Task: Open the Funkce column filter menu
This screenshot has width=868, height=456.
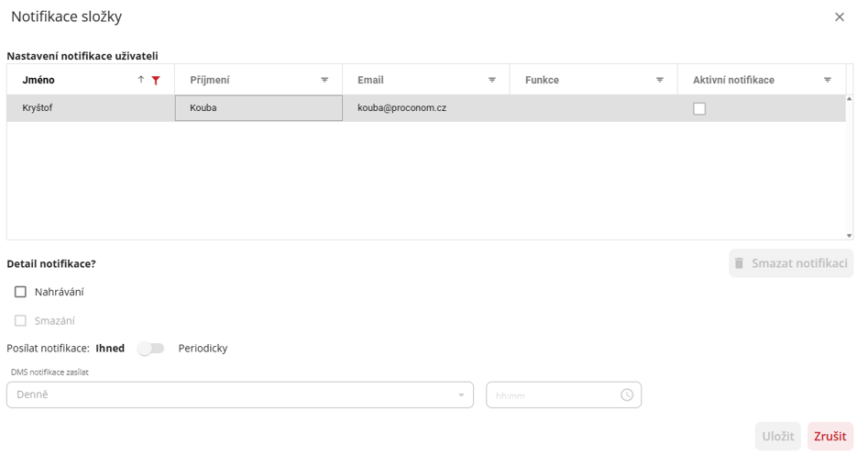Action: 660,81
